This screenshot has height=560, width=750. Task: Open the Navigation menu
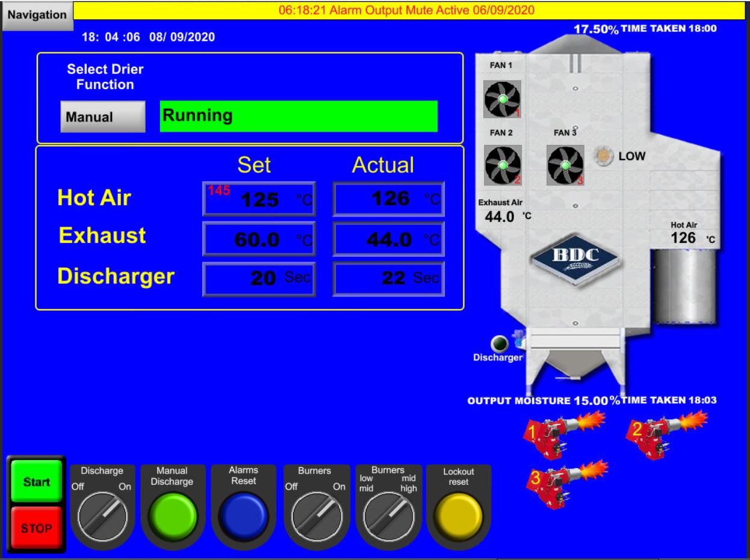tap(37, 14)
